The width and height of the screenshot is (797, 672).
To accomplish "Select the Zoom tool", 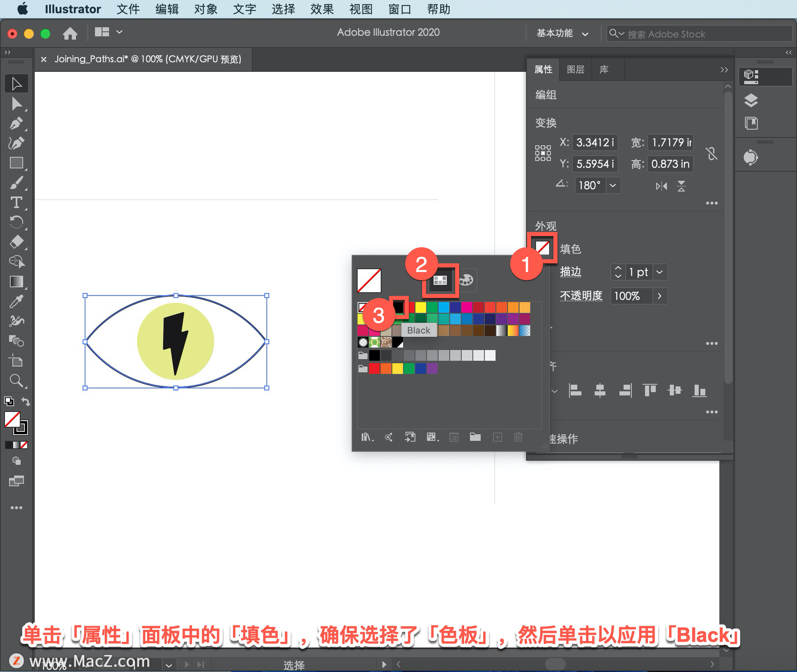I will (16, 380).
